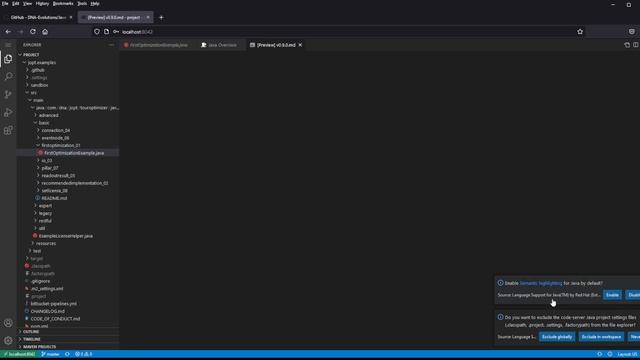Expand the OUTLINE section
This screenshot has width=640, height=360.
pos(68,332)
